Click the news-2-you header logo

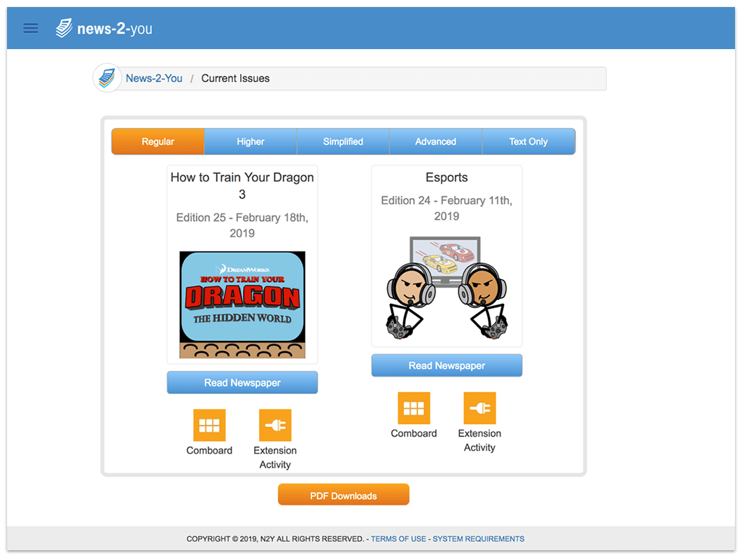click(104, 29)
